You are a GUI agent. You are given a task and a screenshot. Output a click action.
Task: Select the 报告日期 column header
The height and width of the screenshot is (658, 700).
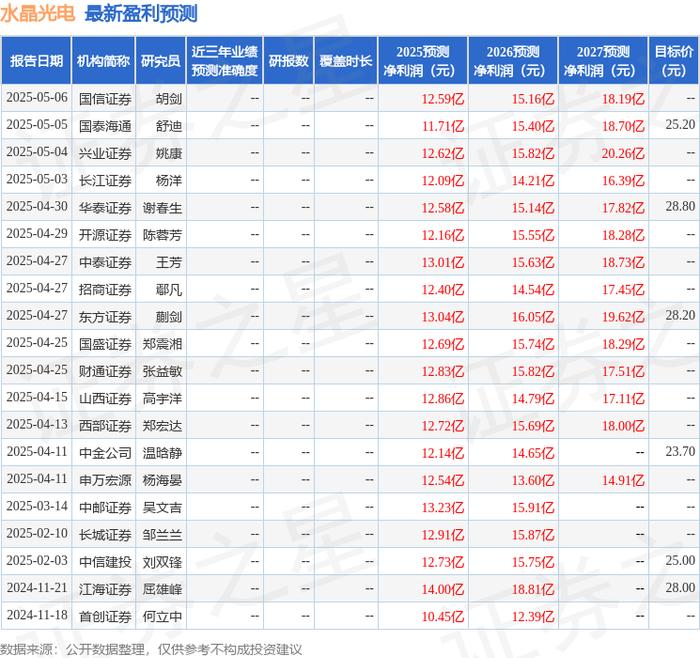(36, 61)
